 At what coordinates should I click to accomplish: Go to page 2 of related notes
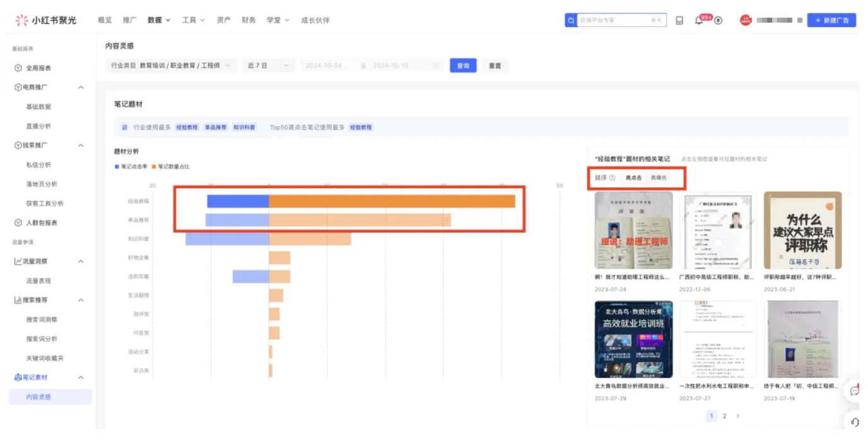[725, 416]
